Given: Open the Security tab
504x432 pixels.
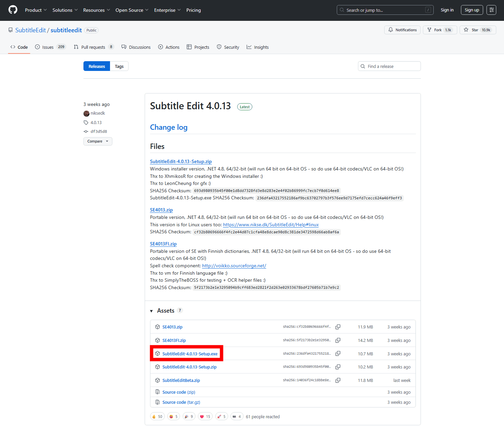Looking at the screenshot, I should pos(228,47).
